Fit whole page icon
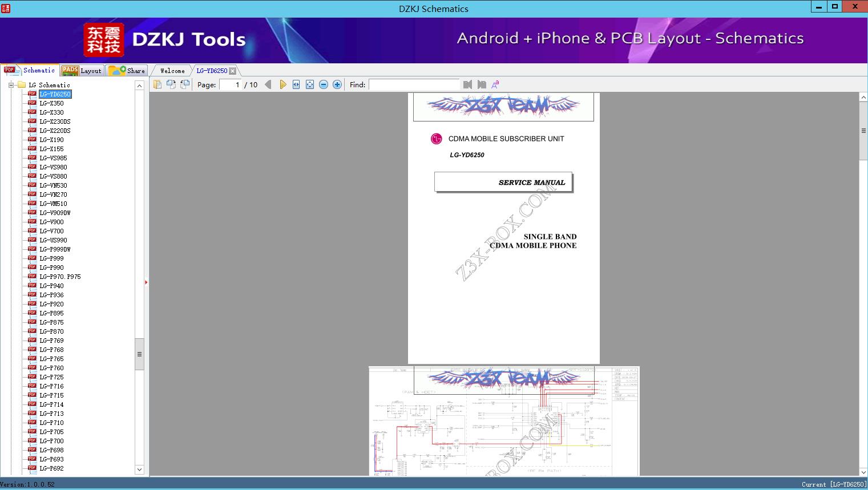The height and width of the screenshot is (490, 868). (310, 84)
